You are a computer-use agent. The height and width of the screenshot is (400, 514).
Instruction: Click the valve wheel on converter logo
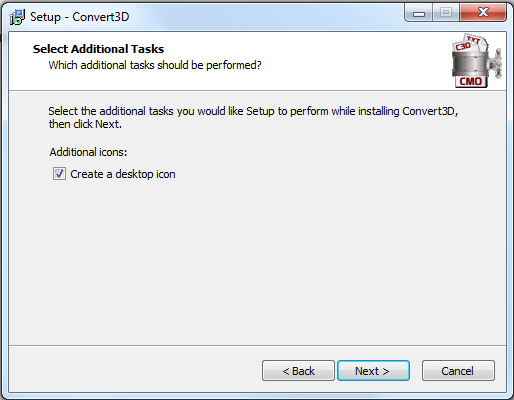click(495, 64)
